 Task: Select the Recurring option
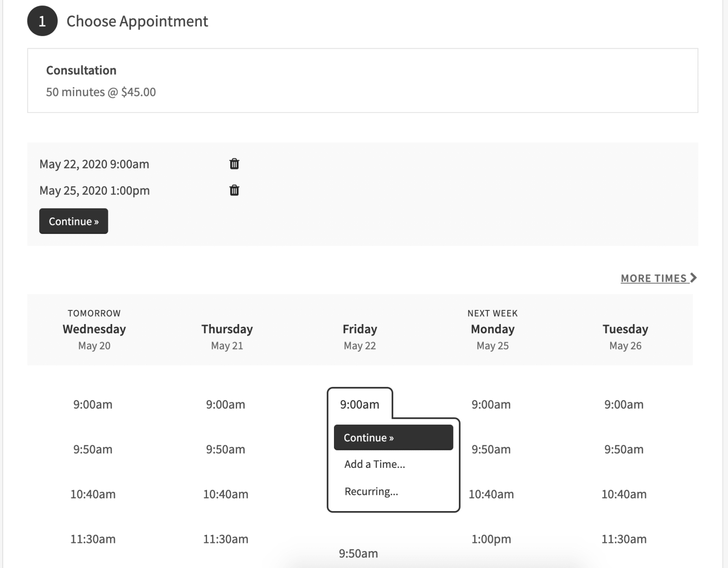(x=371, y=492)
